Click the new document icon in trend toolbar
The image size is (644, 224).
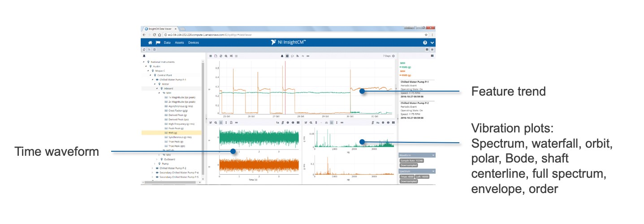point(216,56)
